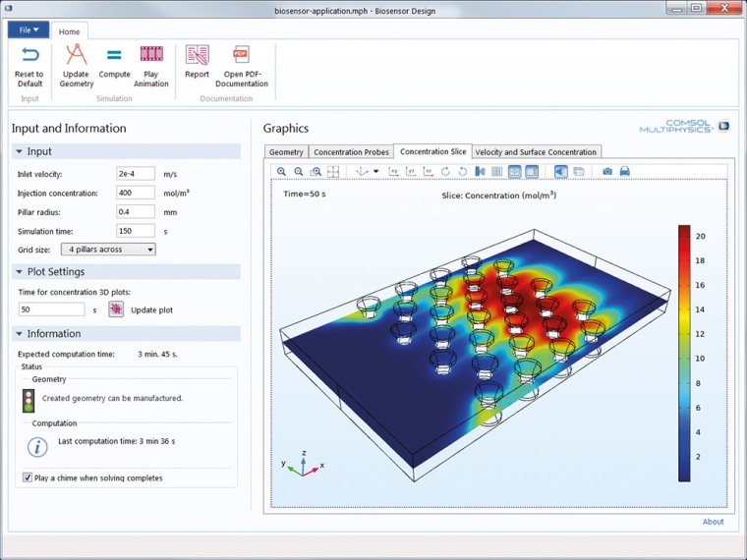The height and width of the screenshot is (560, 747).
Task: Take a snapshot with the camera icon
Action: click(x=607, y=171)
